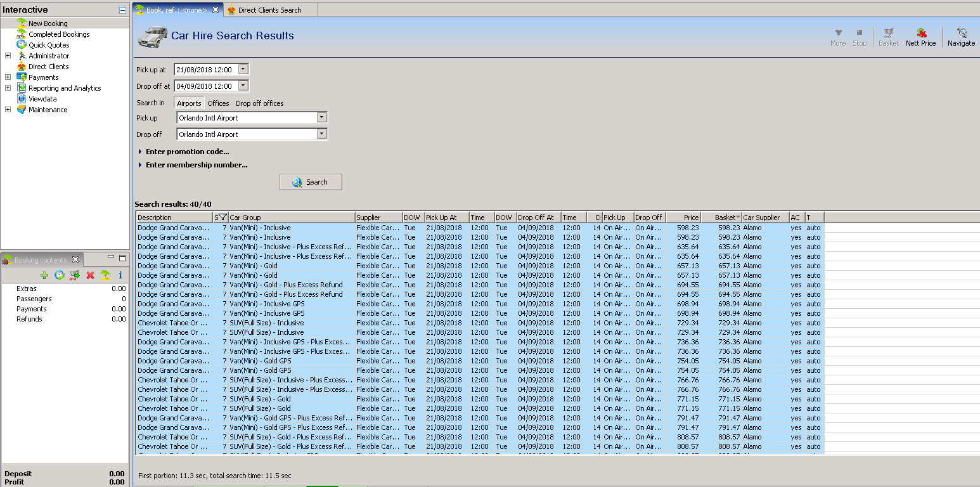Close the Booking contents tab
Screen dimensions: 980x487
[75, 259]
